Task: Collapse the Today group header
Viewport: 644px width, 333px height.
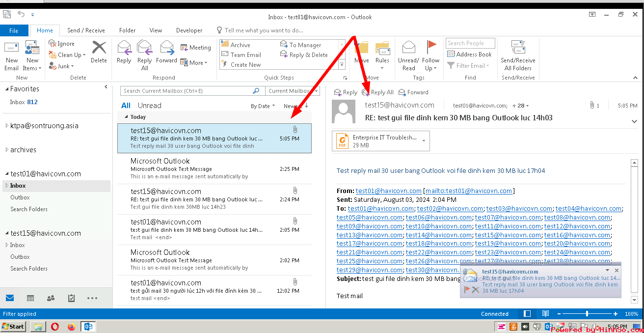Action: click(126, 117)
